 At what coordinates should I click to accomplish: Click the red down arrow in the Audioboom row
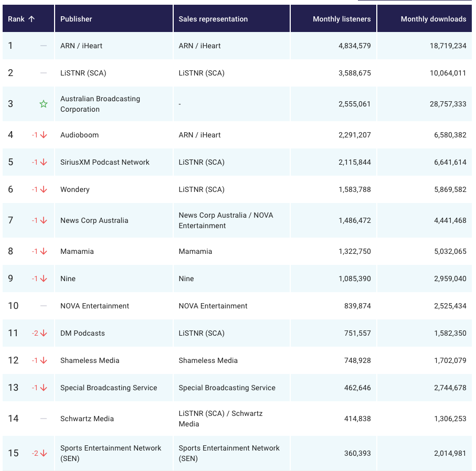pyautogui.click(x=44, y=135)
